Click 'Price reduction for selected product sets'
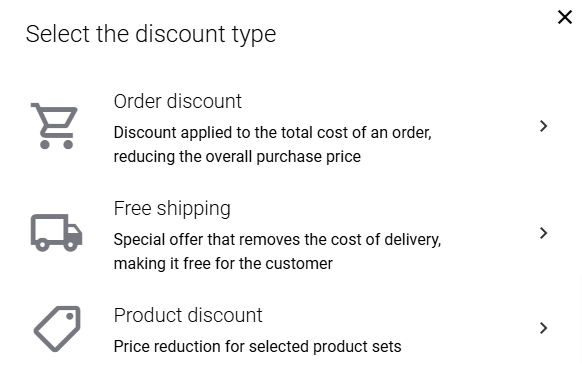 (x=257, y=347)
